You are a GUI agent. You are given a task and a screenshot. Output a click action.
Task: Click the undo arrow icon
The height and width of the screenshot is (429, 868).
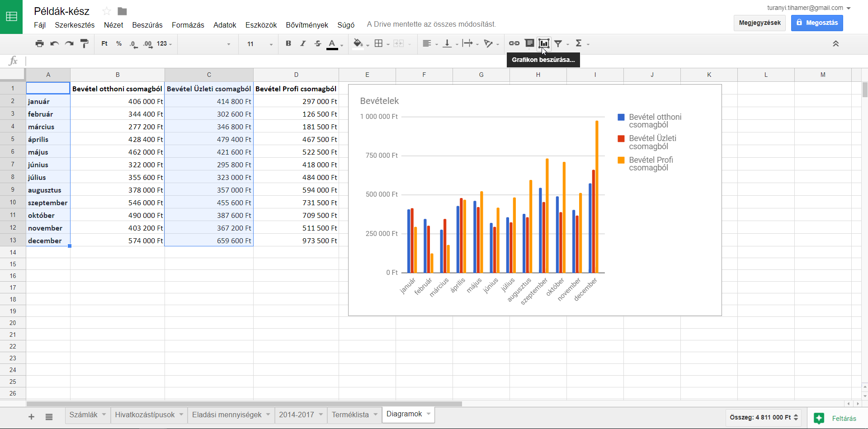coord(54,43)
